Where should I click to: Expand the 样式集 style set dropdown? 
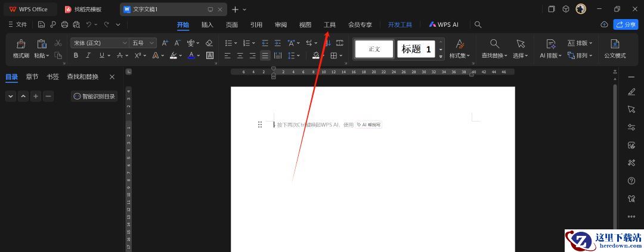(x=460, y=55)
